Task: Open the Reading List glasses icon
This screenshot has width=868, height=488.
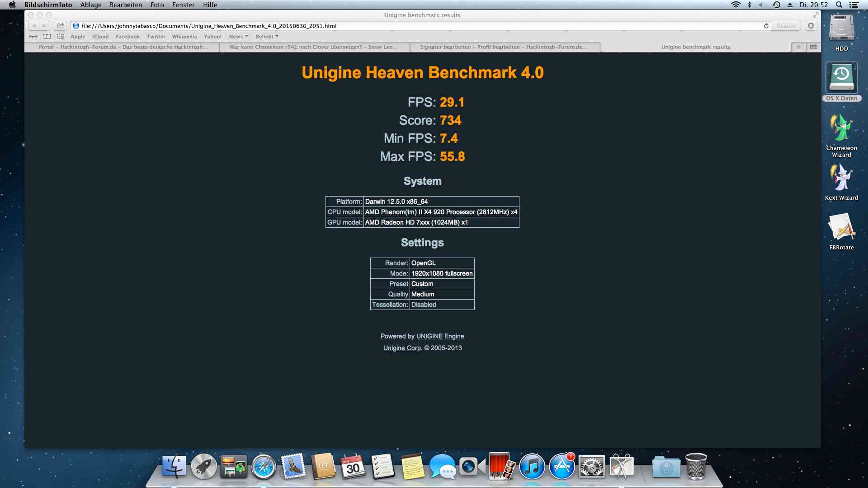Action: pos(33,37)
